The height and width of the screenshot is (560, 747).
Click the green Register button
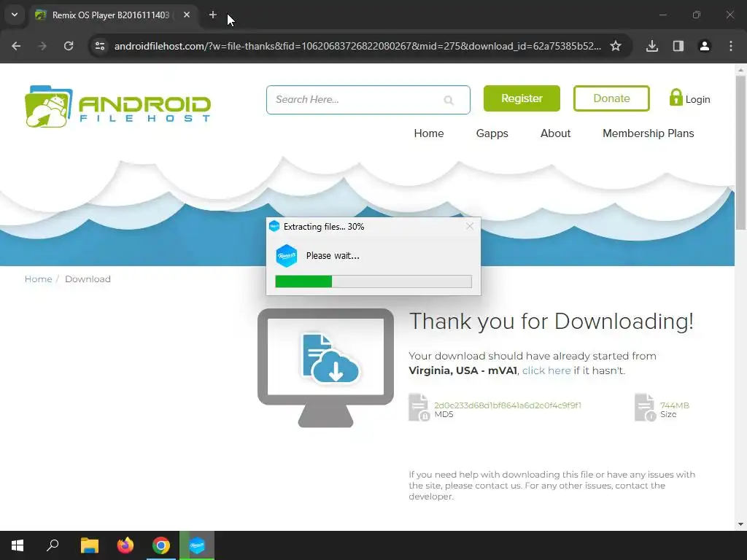[522, 98]
